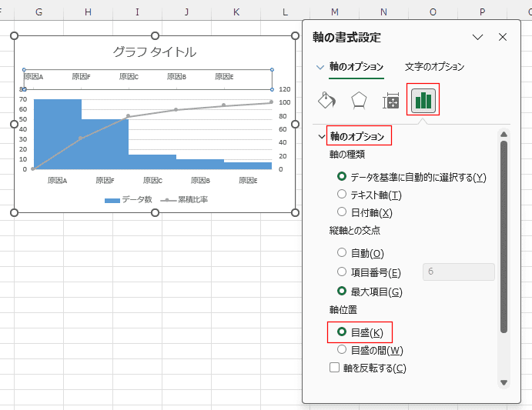The height and width of the screenshot is (410, 532).
Task: Open the Effects pentagon tab
Action: tap(359, 101)
